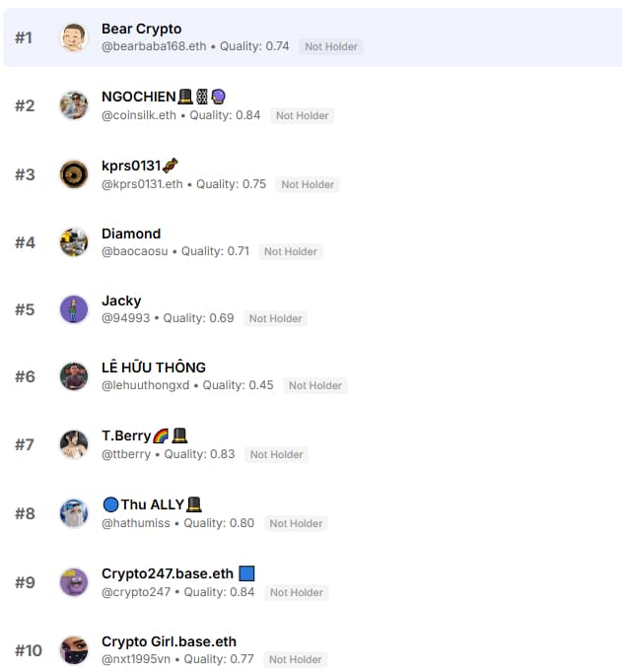Open Crypto Girl.base.eth's masked avatar

[x=74, y=650]
